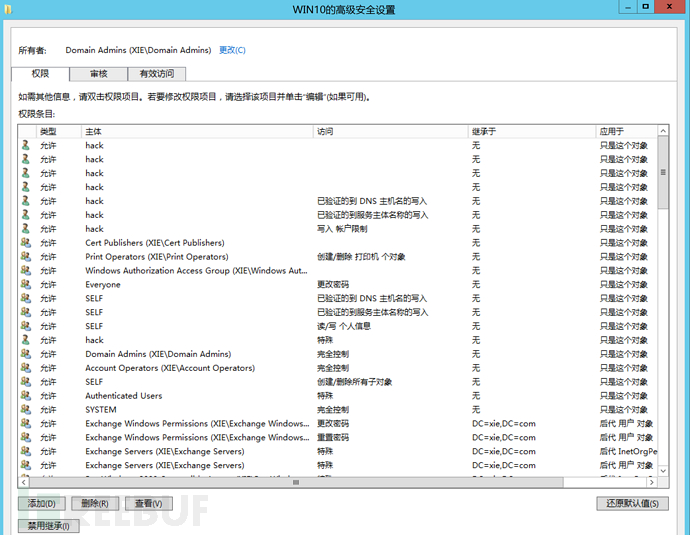Maximize the WIN10的高级安全设置 window
The height and width of the screenshot is (535, 690).
click(x=646, y=7)
